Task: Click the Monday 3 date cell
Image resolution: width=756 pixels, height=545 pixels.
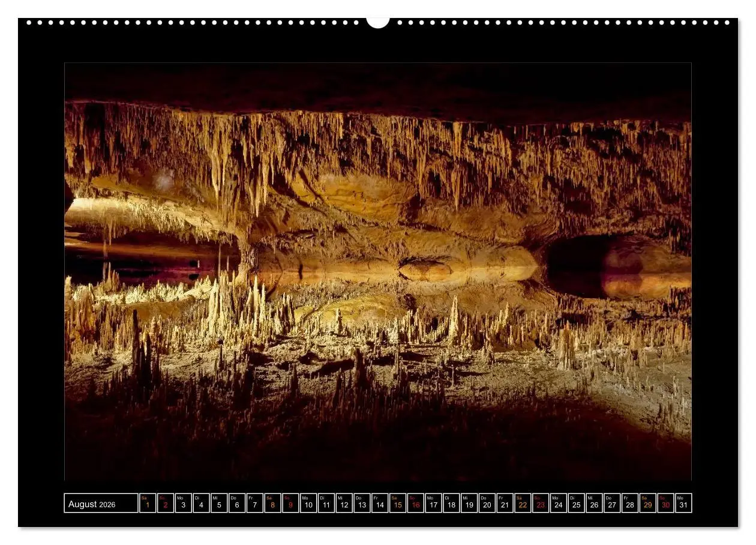Action: [182, 506]
